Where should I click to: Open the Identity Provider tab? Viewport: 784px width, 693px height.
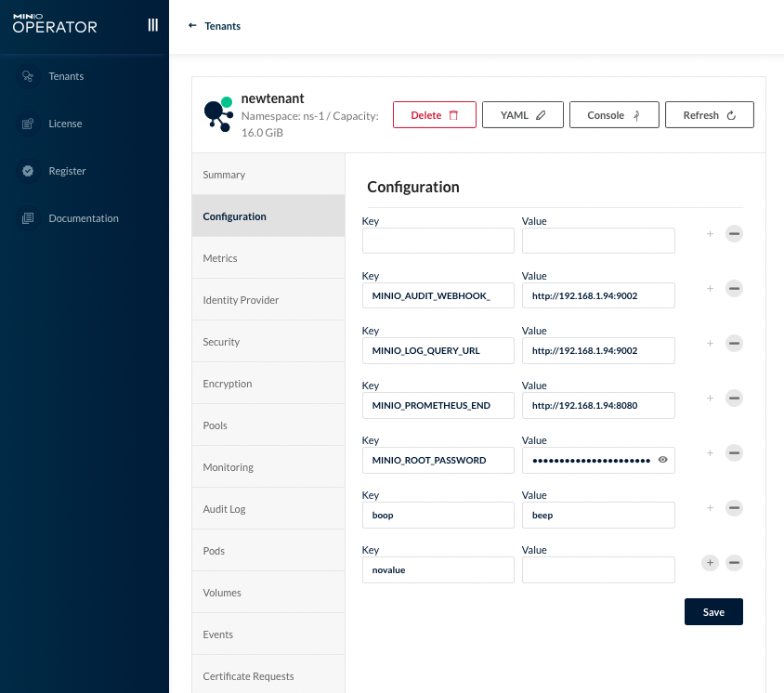point(268,300)
